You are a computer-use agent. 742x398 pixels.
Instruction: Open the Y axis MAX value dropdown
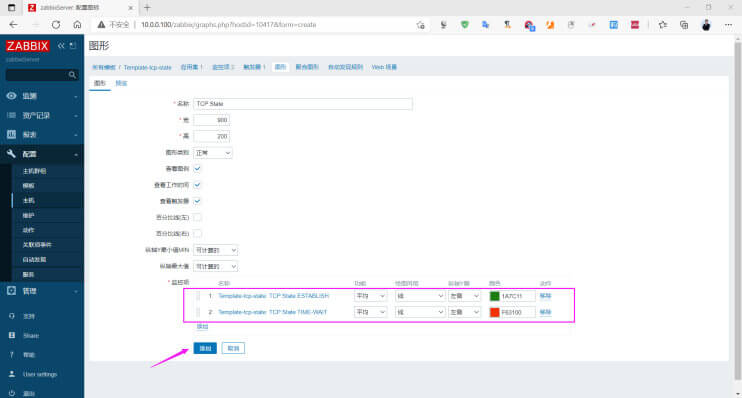pyautogui.click(x=215, y=266)
